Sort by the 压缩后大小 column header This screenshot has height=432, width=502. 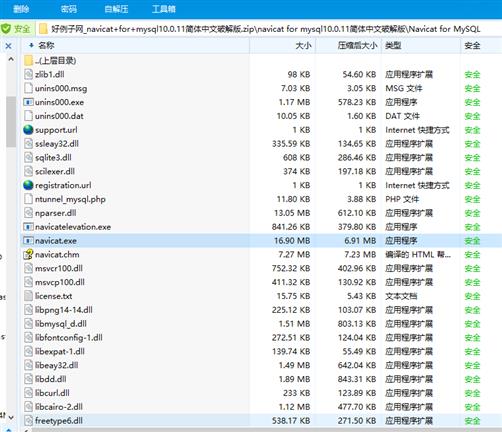click(357, 45)
